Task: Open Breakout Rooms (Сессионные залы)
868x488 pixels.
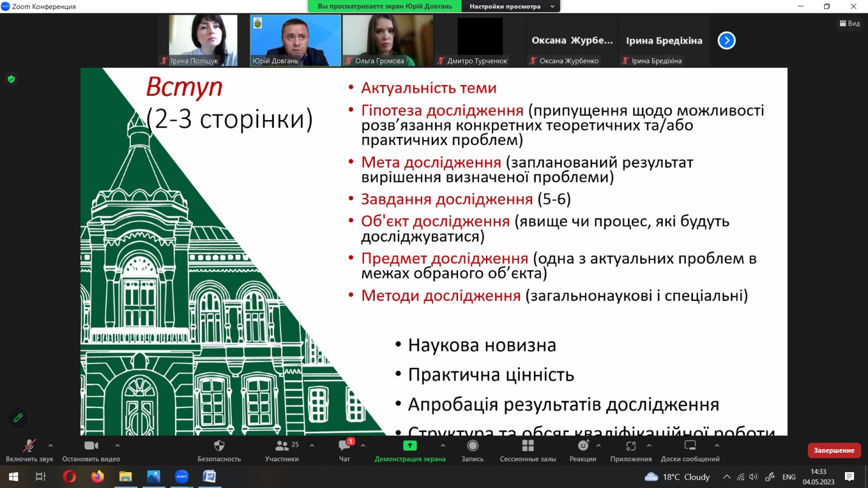Action: pos(527,447)
